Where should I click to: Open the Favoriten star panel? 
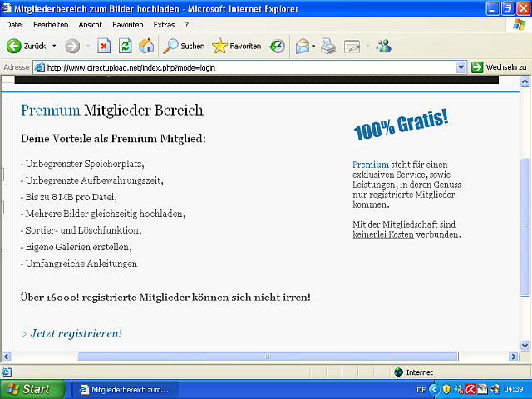coord(237,46)
